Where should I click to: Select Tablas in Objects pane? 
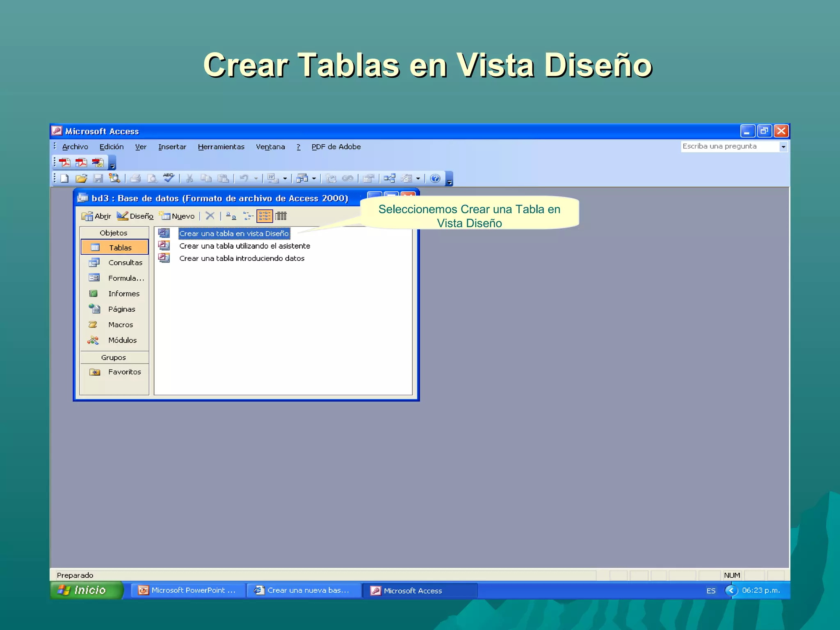click(x=114, y=247)
